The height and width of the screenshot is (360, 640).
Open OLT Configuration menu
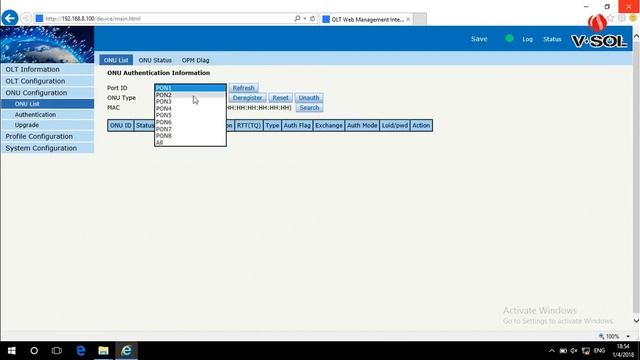pyautogui.click(x=47, y=81)
